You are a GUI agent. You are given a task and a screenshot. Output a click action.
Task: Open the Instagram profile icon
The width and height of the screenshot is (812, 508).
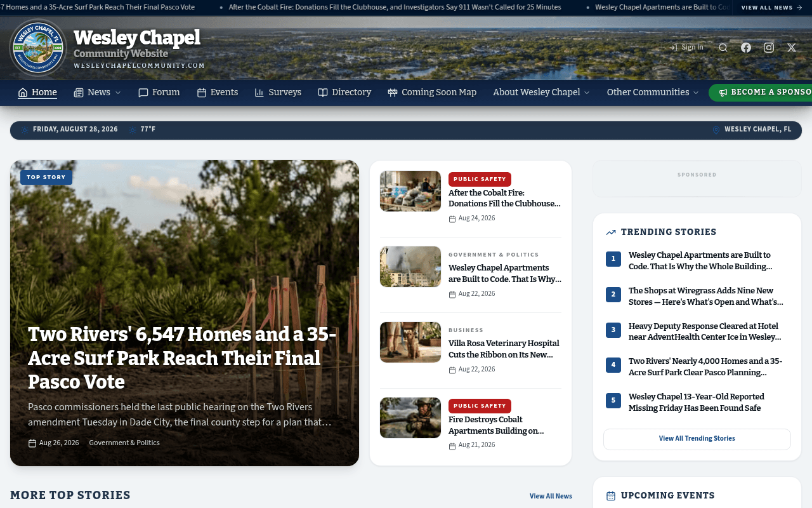pos(769,48)
